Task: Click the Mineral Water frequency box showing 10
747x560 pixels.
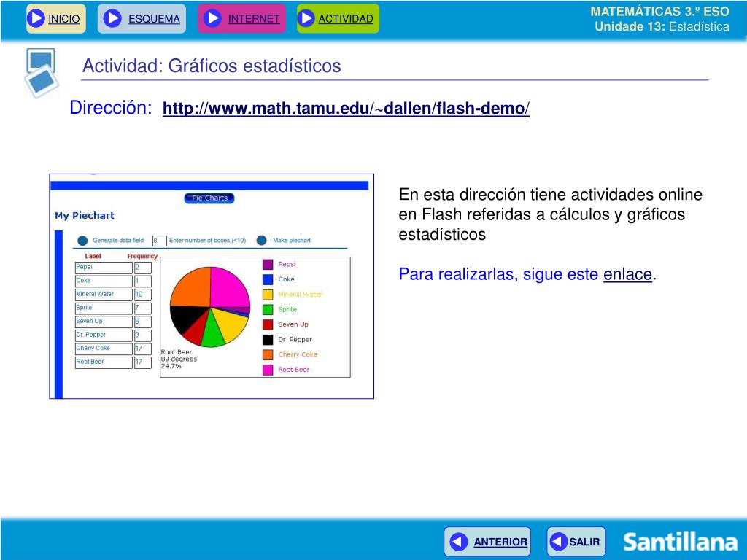Action: click(142, 295)
